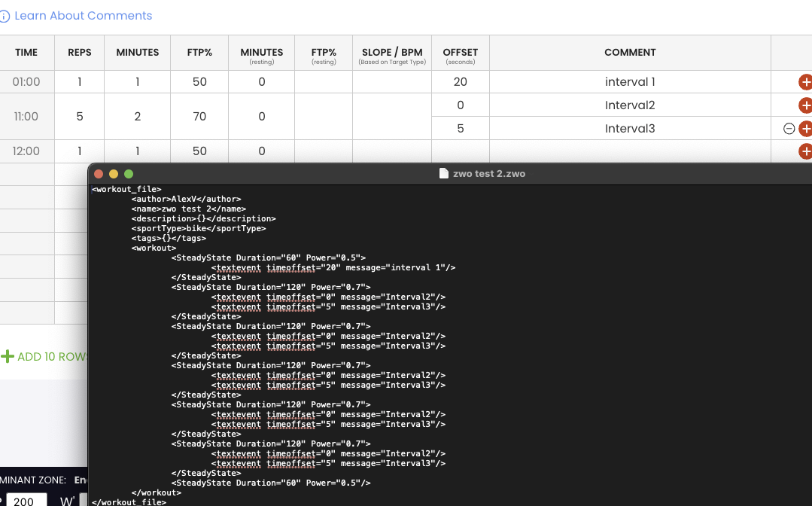Image resolution: width=812 pixels, height=506 pixels.
Task: Click the offset cell containing 20
Action: click(460, 82)
